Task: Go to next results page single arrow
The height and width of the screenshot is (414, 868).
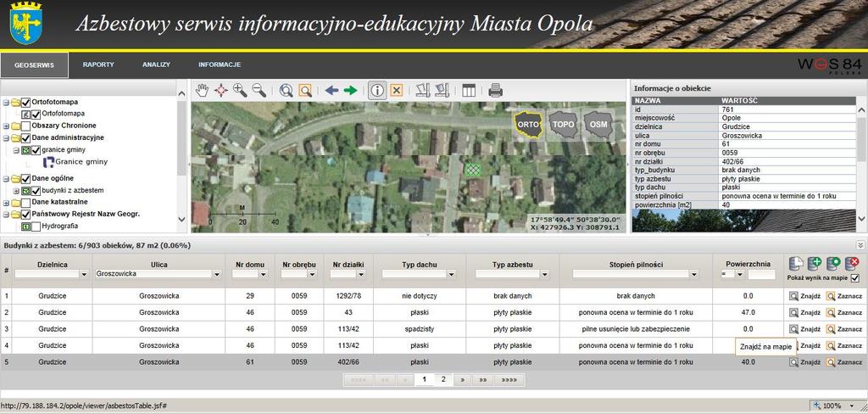Action: [x=462, y=379]
